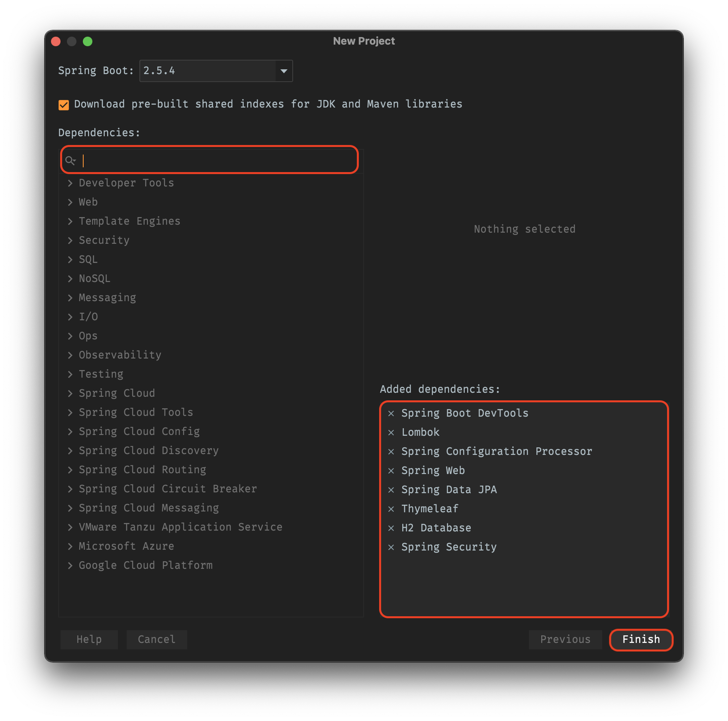Image resolution: width=728 pixels, height=721 pixels.
Task: Remove Lombok from added dependencies
Action: click(391, 433)
